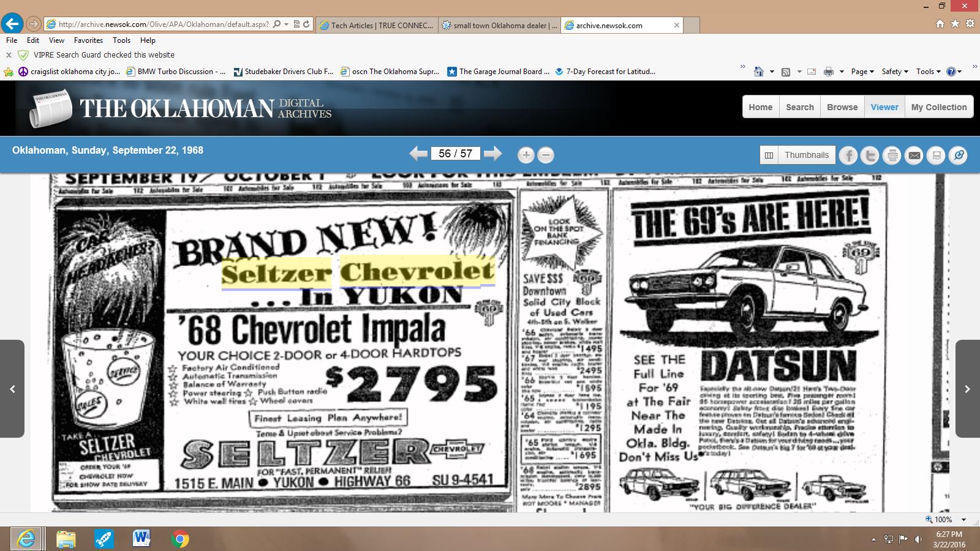Open Favorites with the star icon at top right
Screen dimensions: 980x551
tap(955, 24)
